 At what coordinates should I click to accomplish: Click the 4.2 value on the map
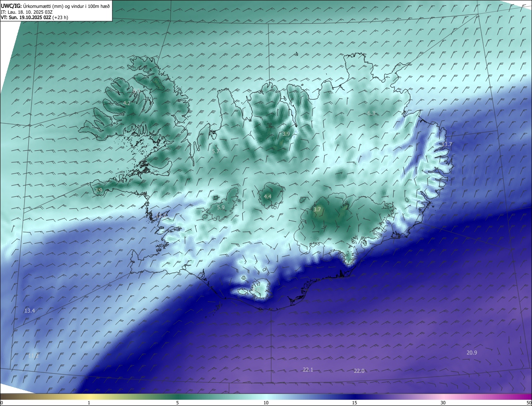click(127, 103)
